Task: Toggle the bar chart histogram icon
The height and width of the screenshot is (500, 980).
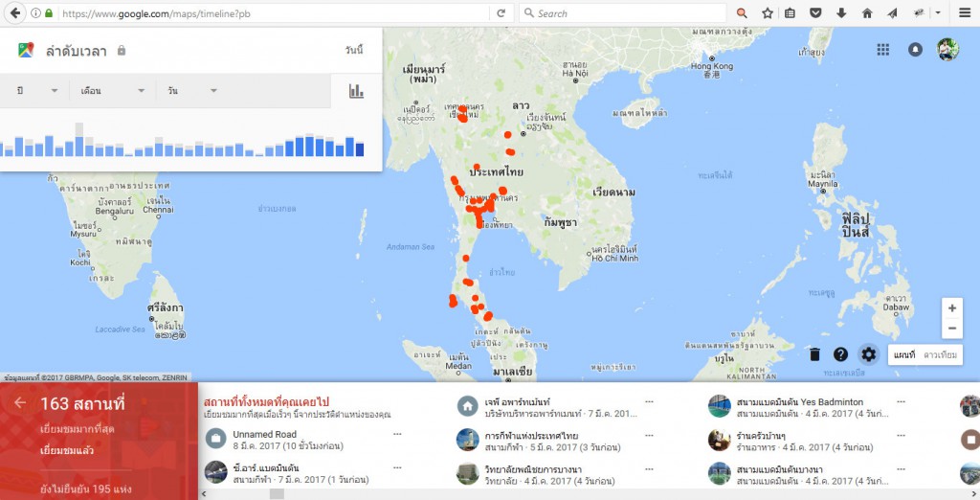Action: click(356, 91)
